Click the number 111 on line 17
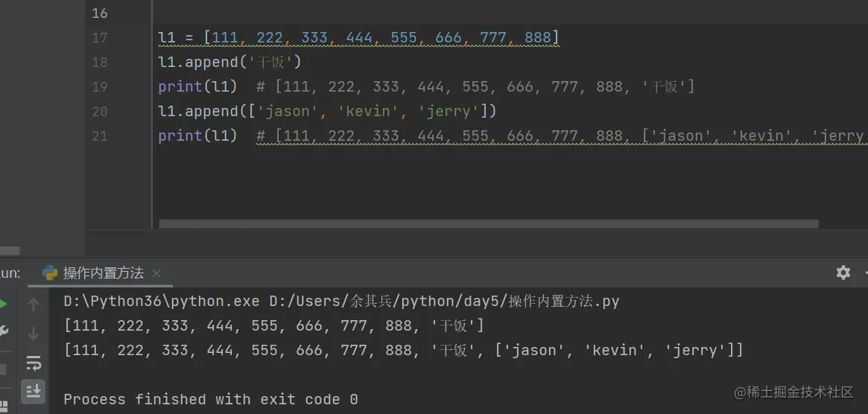The image size is (868, 414). (225, 38)
